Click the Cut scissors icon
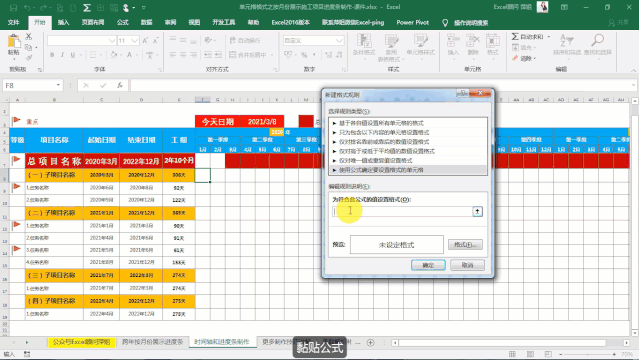This screenshot has height=360, width=639. pos(29,37)
